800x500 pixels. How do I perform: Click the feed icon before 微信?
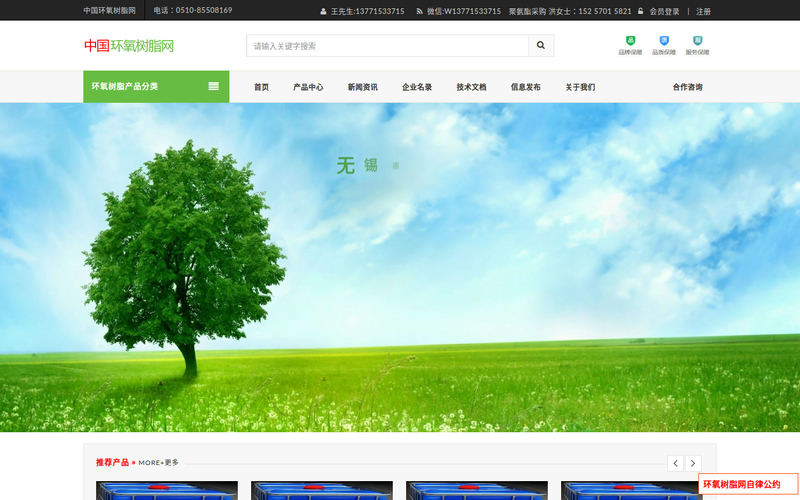tap(419, 11)
